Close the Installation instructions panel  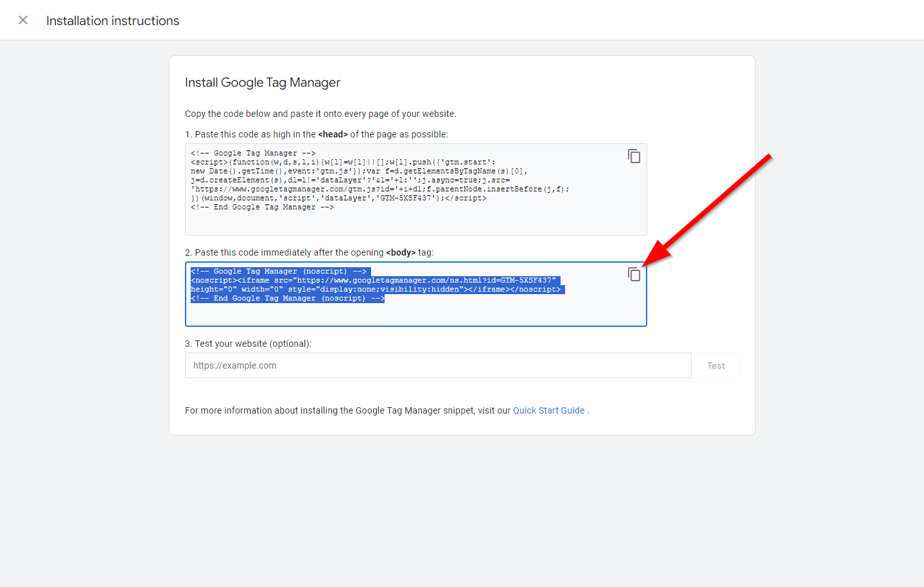23,20
